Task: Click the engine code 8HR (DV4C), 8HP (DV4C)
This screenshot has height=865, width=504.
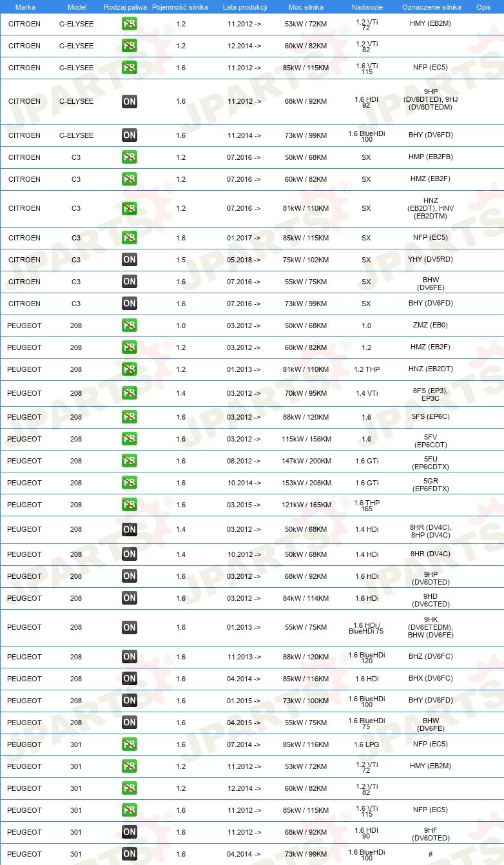Action: pyautogui.click(x=431, y=531)
